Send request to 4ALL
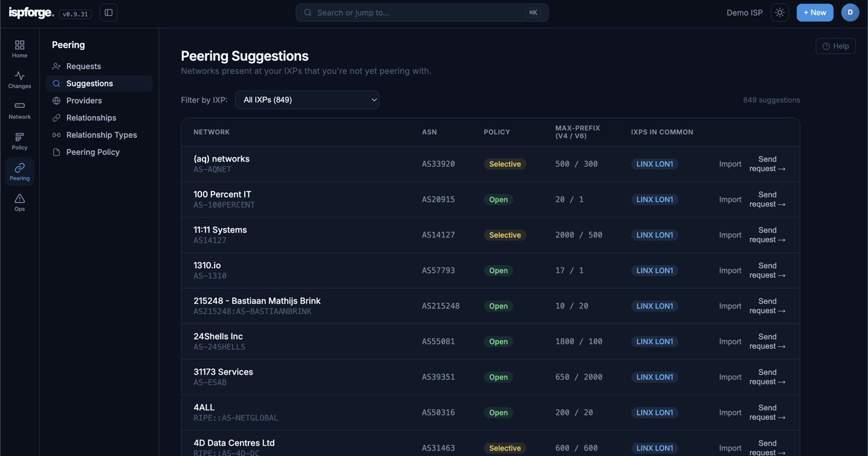 tap(767, 413)
